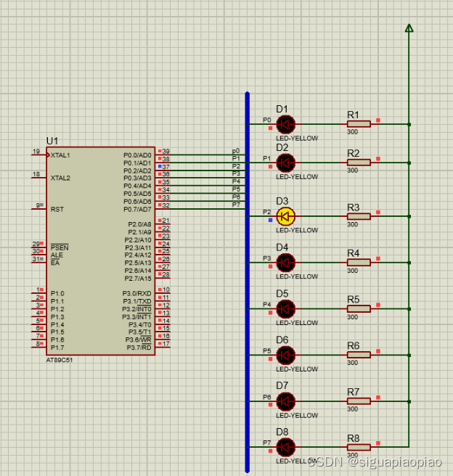Click the D6 LED reference label
Screen dimensions: 453x476
[282, 340]
